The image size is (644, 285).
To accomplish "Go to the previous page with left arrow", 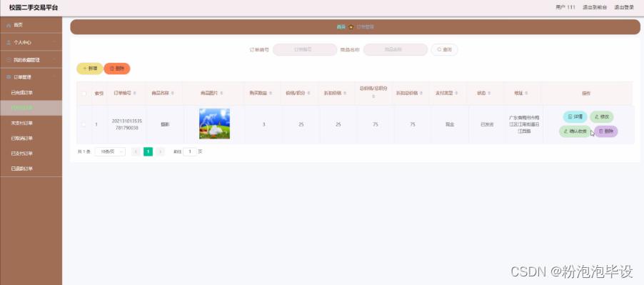I will [136, 151].
